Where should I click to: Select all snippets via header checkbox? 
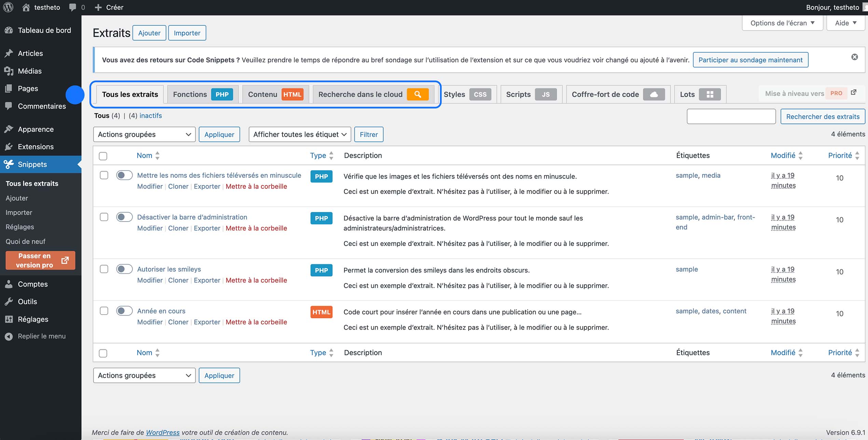pos(104,156)
